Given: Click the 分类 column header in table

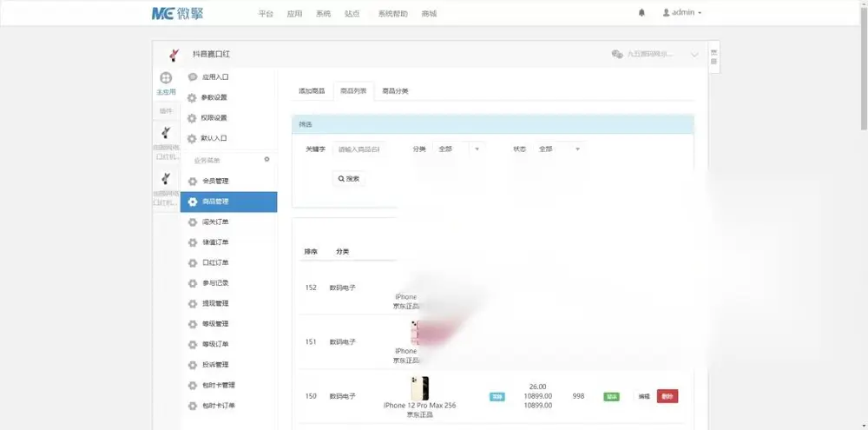Looking at the screenshot, I should 343,252.
